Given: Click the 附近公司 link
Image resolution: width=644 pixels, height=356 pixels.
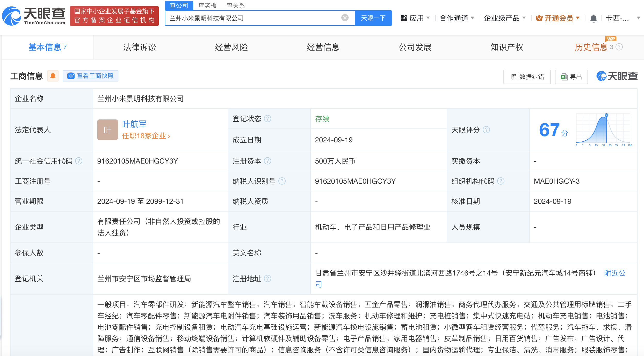Looking at the screenshot, I should click(614, 273).
